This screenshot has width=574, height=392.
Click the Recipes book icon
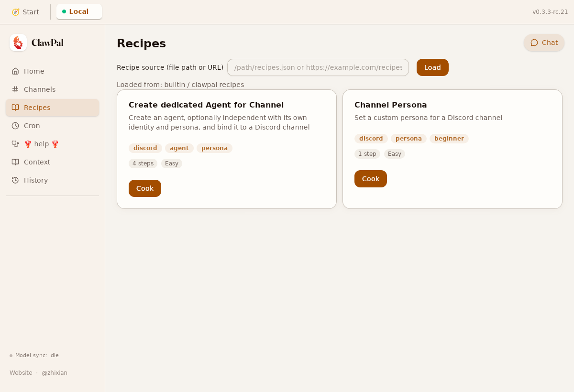(15, 107)
